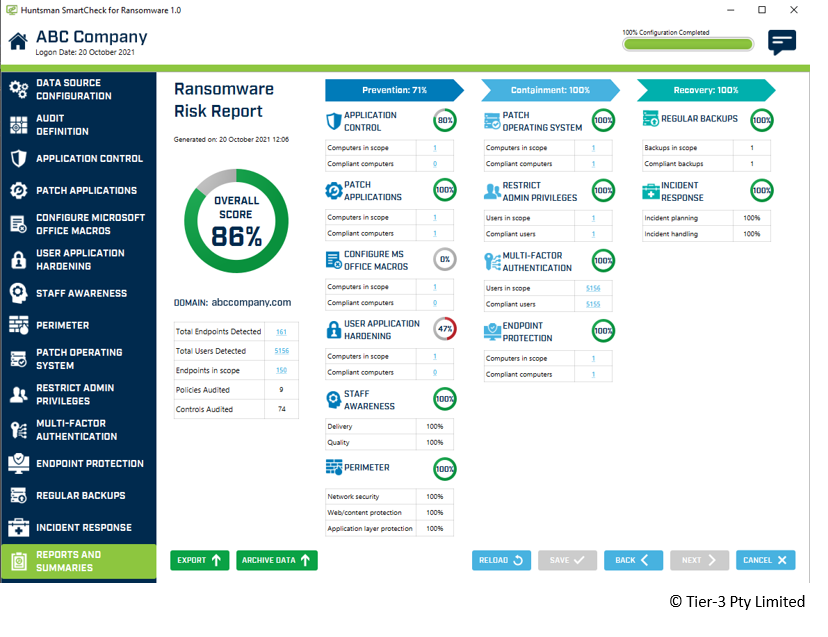This screenshot has width=828, height=637.
Task: Click the Next button
Action: (x=699, y=560)
